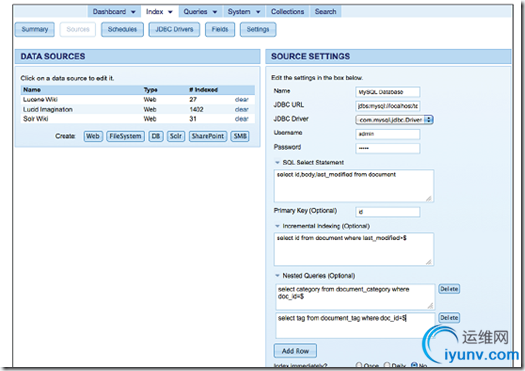Select the Once radio option

pyautogui.click(x=359, y=365)
